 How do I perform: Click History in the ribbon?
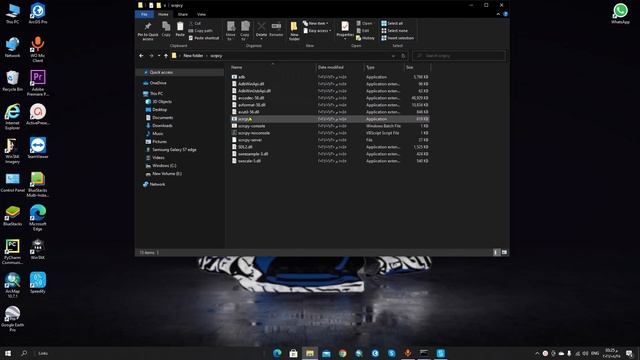[x=365, y=38]
